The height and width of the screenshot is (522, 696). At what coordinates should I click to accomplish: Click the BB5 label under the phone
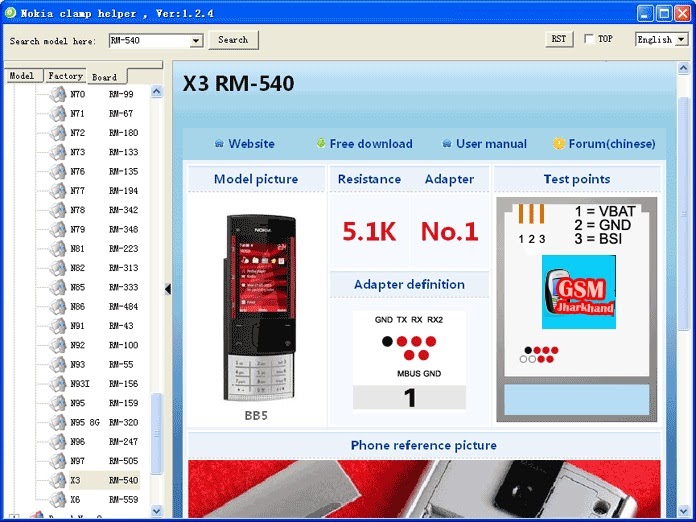256,415
